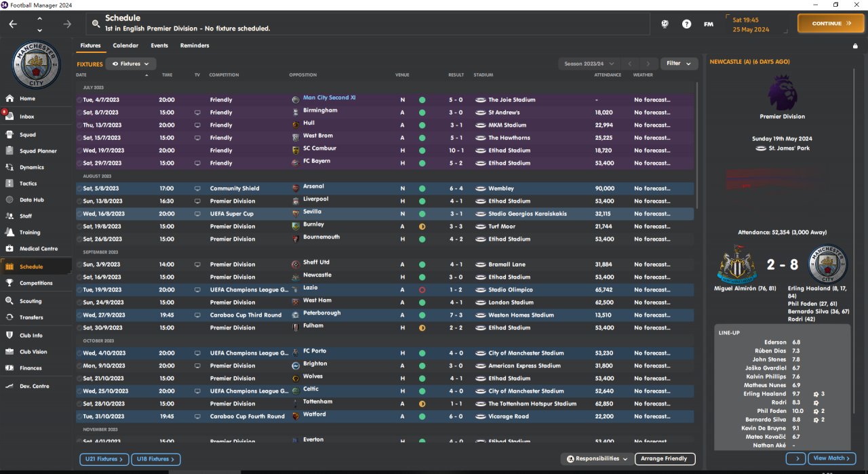
Task: Open the help question mark icon
Action: tap(687, 24)
